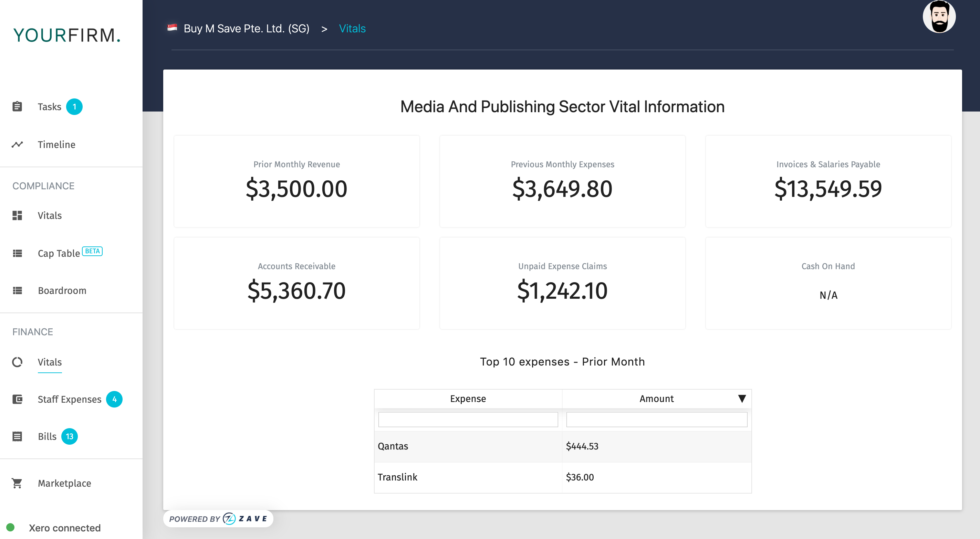
Task: Click the Bills badge showing 13
Action: point(70,436)
